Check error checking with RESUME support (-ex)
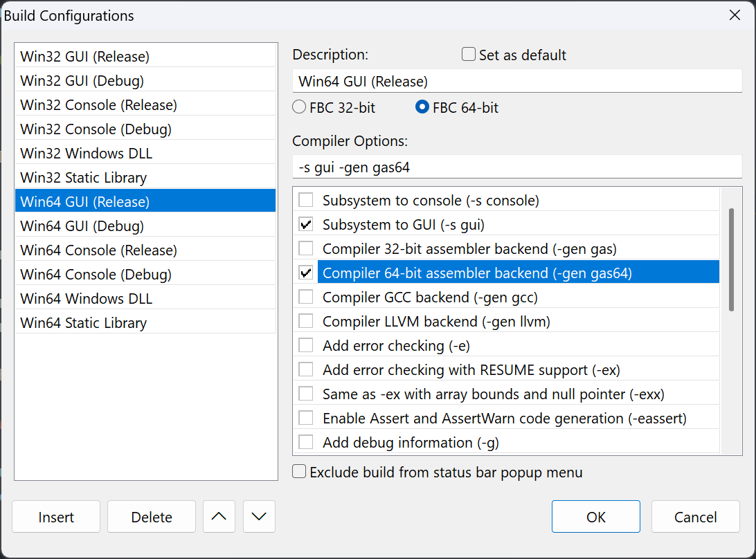Screen dimensions: 756x559 click(306, 369)
